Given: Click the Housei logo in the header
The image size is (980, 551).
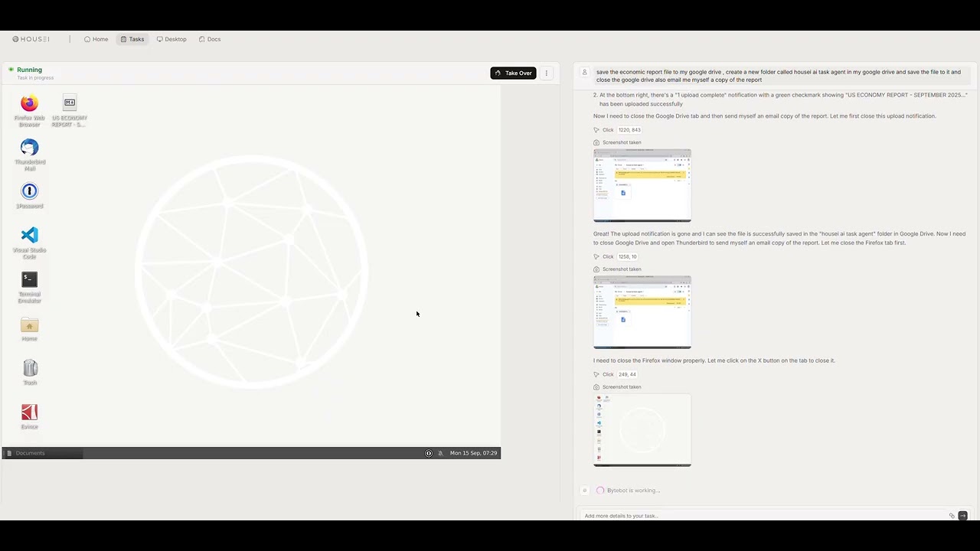Looking at the screenshot, I should (x=31, y=39).
